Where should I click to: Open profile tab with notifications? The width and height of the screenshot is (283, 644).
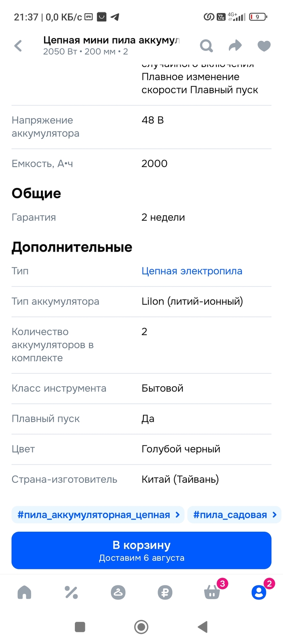pyautogui.click(x=259, y=593)
